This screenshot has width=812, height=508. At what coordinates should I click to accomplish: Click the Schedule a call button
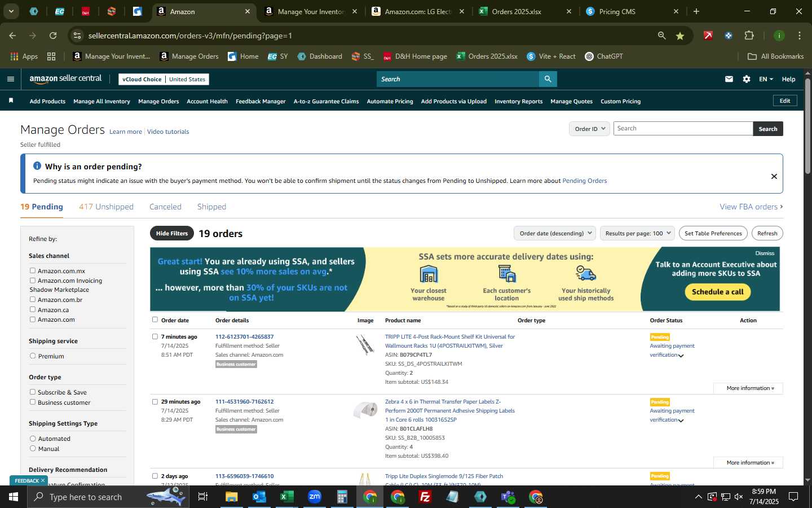pyautogui.click(x=718, y=292)
